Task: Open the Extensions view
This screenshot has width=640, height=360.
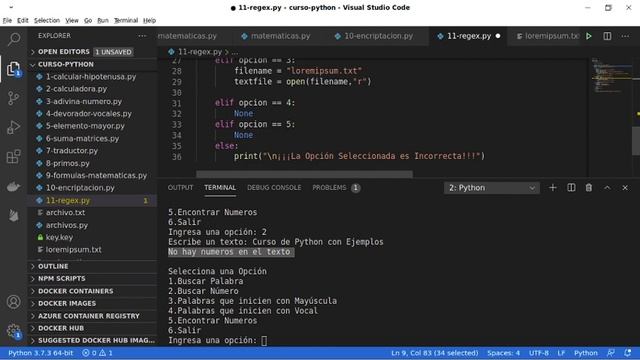Action: pyautogui.click(x=13, y=157)
